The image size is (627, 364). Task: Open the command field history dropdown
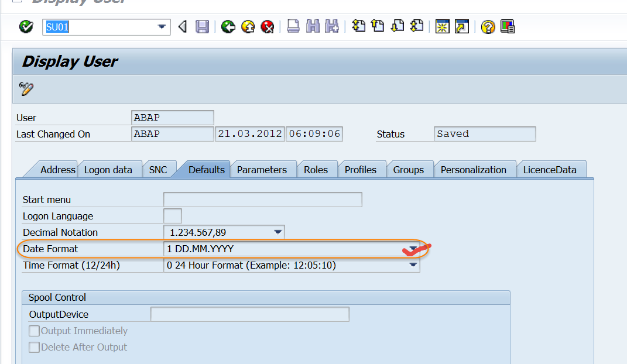coord(162,27)
